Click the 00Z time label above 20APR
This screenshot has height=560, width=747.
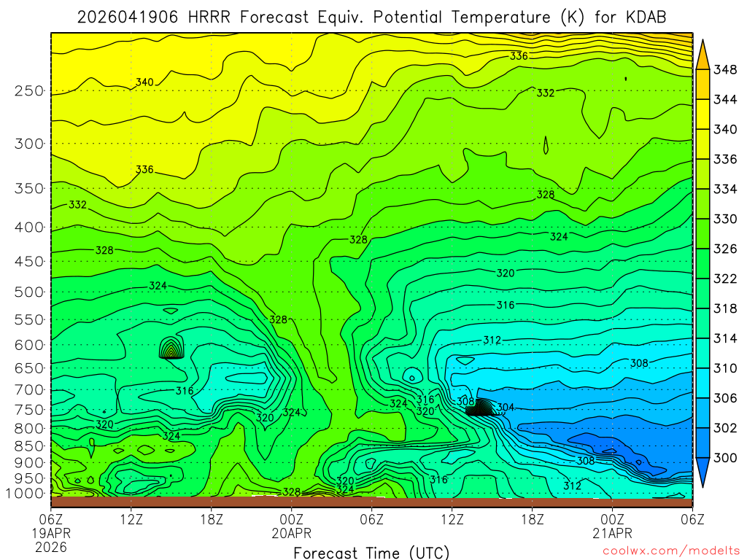(292, 518)
